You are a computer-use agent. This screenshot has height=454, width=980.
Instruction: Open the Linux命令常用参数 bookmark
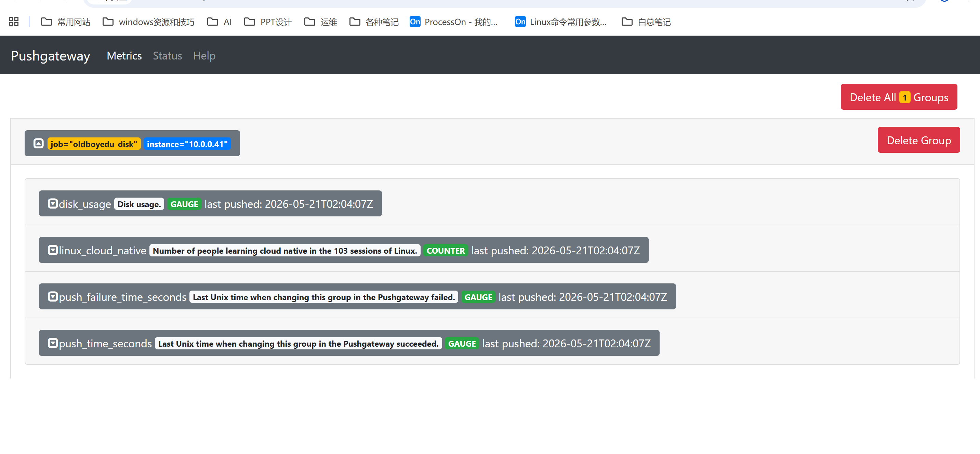[560, 22]
